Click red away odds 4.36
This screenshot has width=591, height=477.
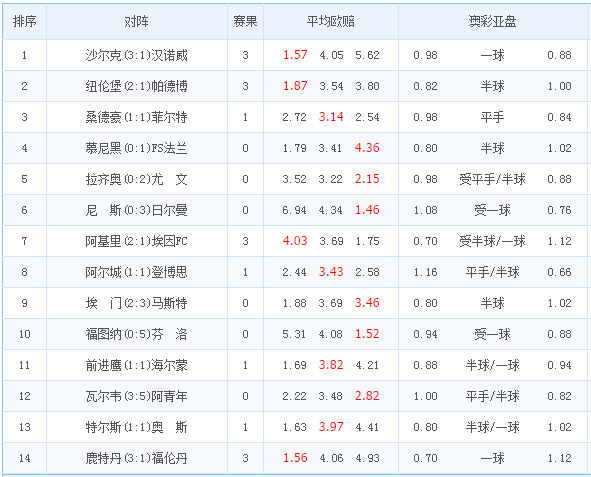[x=367, y=148]
